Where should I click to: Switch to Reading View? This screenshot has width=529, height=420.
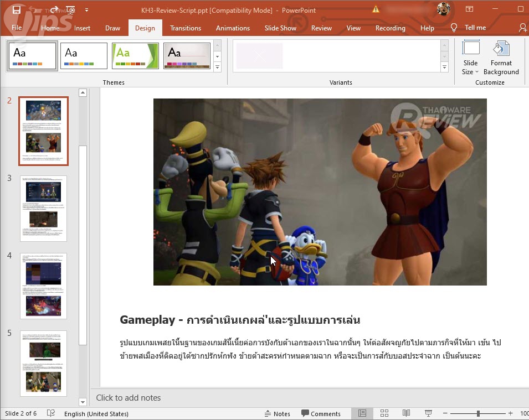point(406,413)
